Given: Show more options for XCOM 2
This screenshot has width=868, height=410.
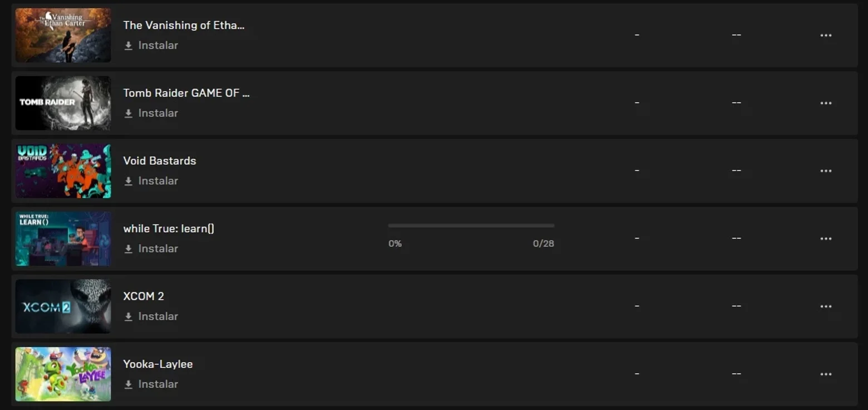Looking at the screenshot, I should pos(826,307).
